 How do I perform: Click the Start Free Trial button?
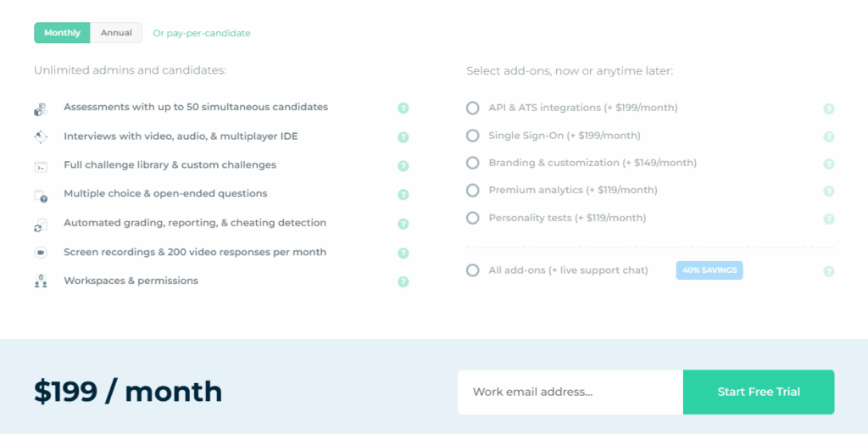pos(759,392)
